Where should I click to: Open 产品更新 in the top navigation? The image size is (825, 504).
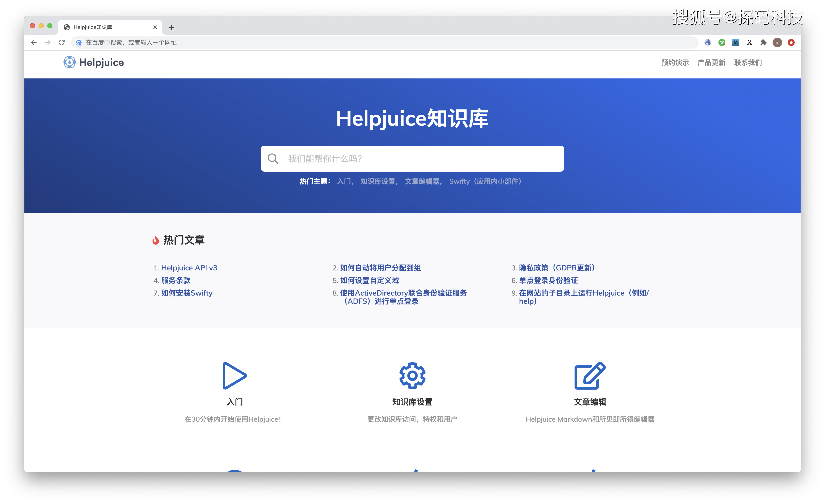711,63
